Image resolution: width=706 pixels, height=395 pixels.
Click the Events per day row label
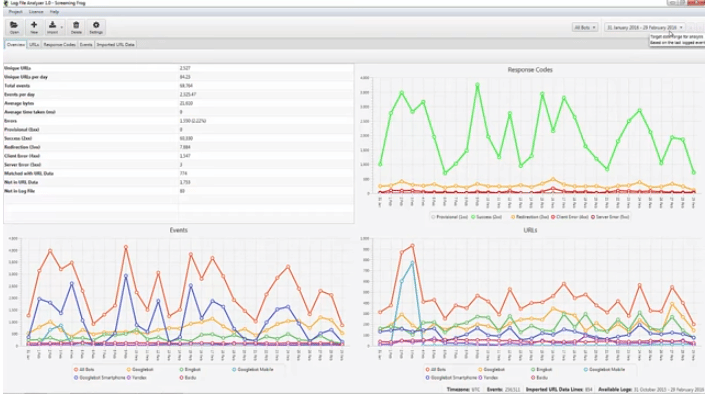point(19,95)
